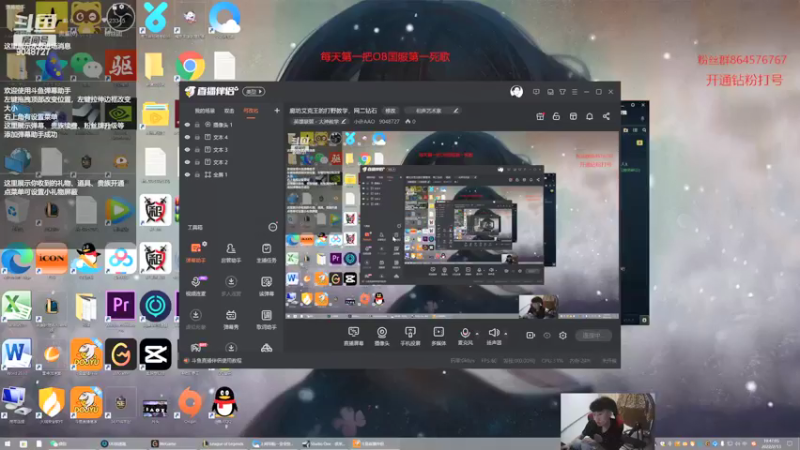Click the record video icon beside the live button

[531, 335]
